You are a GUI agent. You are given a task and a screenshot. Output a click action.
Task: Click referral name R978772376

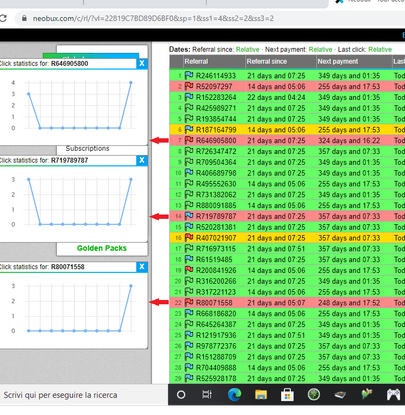(x=216, y=346)
